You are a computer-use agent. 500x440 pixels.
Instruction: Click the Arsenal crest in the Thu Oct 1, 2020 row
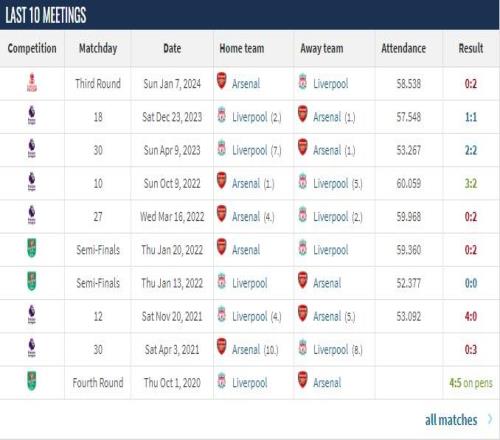[x=303, y=380]
